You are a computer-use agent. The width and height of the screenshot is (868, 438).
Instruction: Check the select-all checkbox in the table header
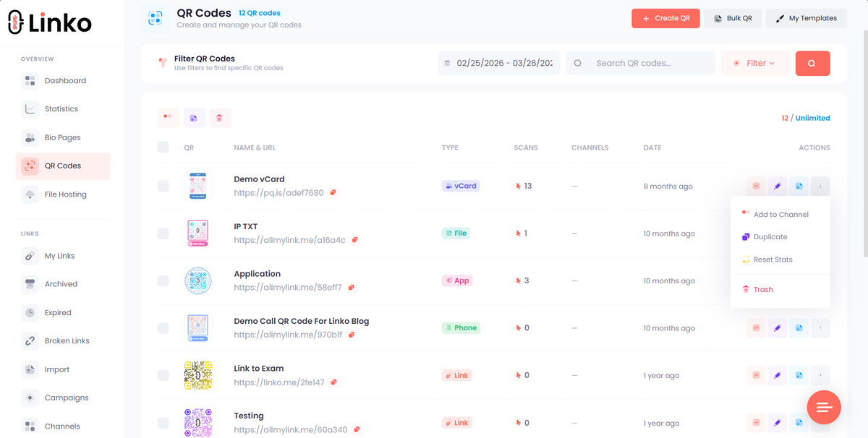(163, 147)
